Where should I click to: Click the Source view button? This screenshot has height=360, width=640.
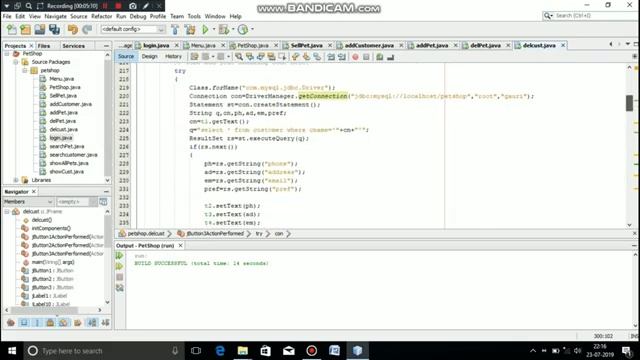pos(126,56)
